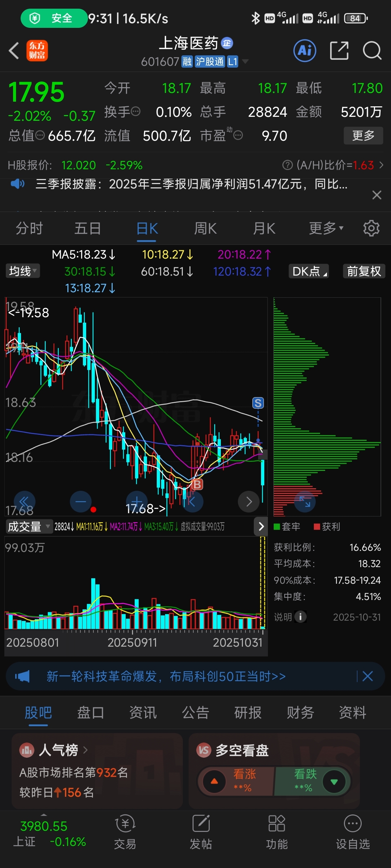Tap the 融 margin badge
The width and height of the screenshot is (391, 868).
click(187, 62)
